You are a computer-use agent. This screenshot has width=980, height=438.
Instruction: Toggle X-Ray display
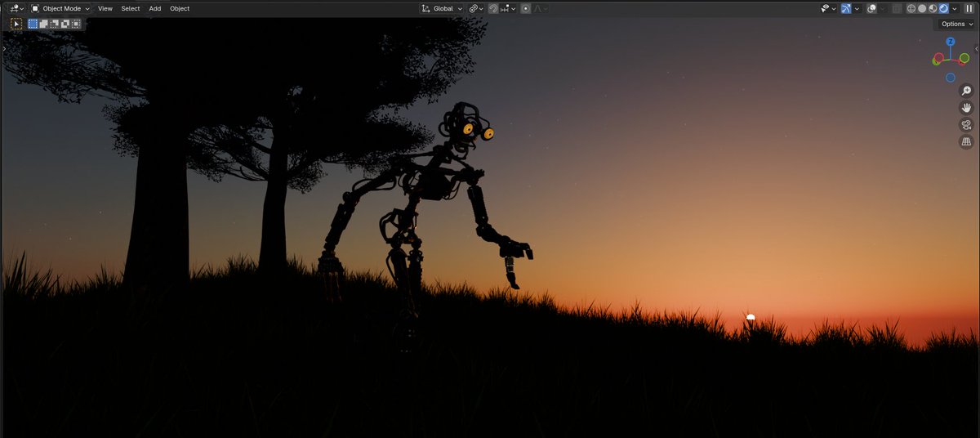[897, 8]
